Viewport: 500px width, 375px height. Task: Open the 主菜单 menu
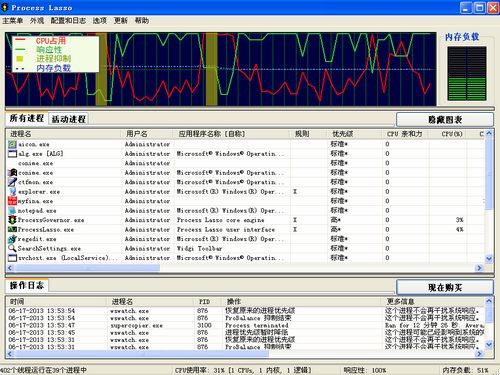[13, 21]
